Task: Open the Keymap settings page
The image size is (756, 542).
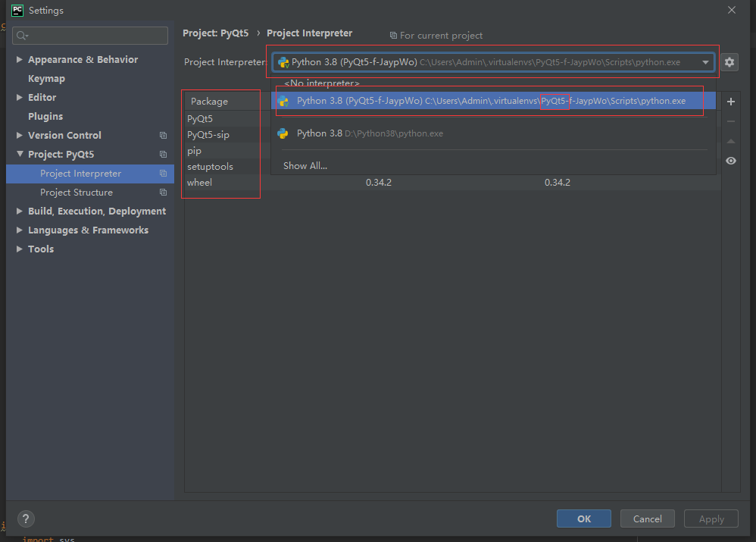Action: point(46,79)
